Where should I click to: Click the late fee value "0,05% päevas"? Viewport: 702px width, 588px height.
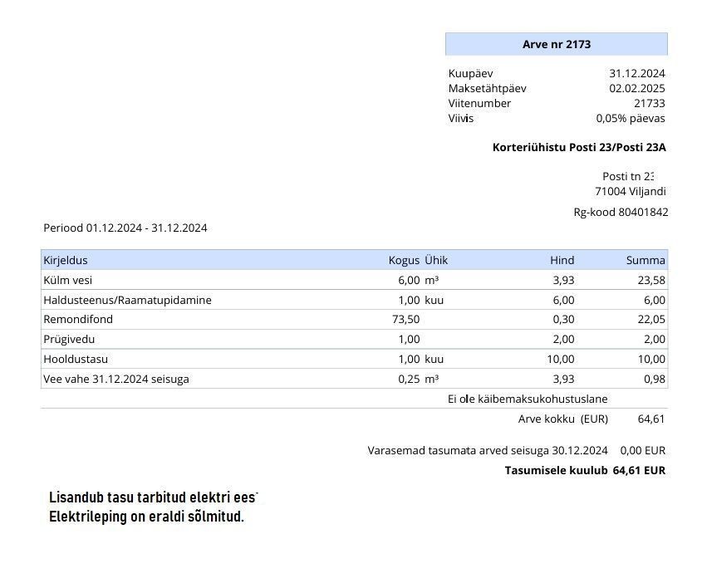pos(630,118)
